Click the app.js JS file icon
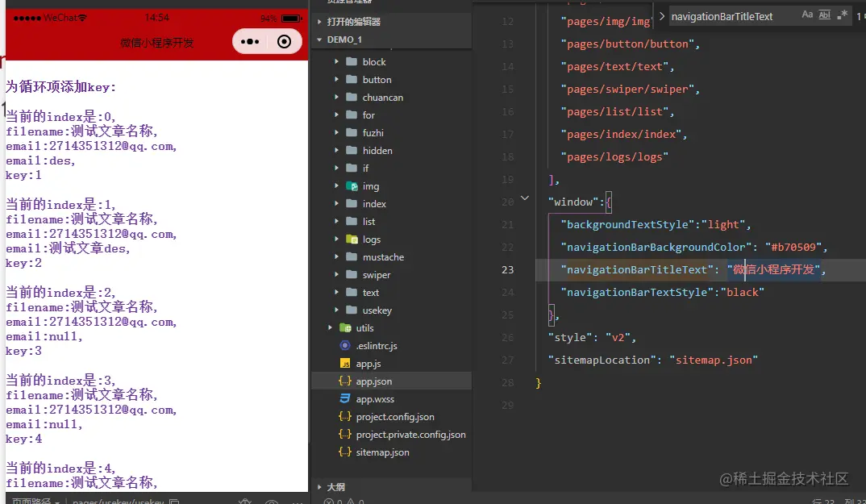The width and height of the screenshot is (866, 504). [x=345, y=364]
